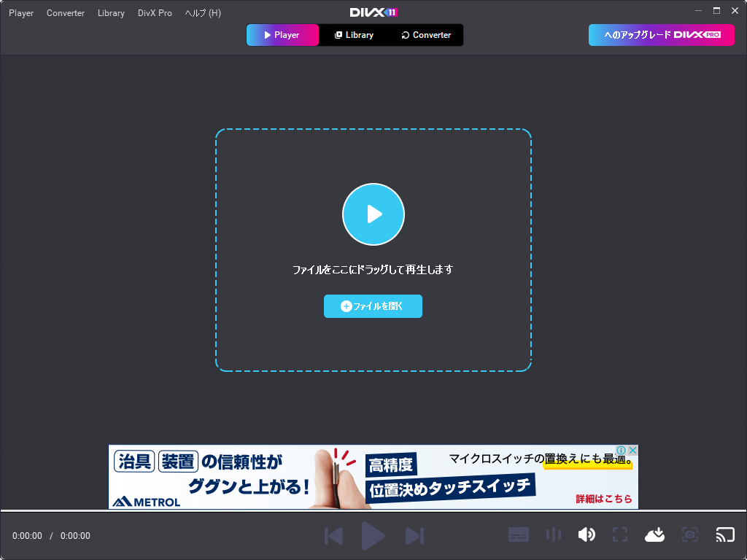747x560 pixels.
Task: Click the 詳細はこちら ad link
Action: 603,498
